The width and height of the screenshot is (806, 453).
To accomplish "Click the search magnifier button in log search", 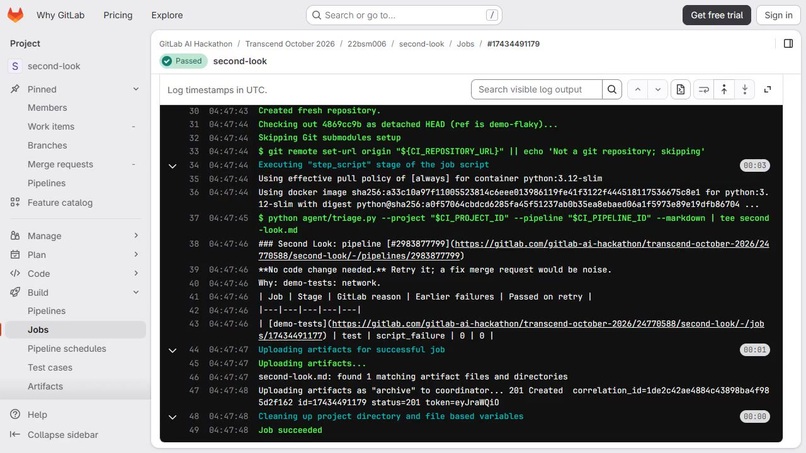I will (x=612, y=89).
